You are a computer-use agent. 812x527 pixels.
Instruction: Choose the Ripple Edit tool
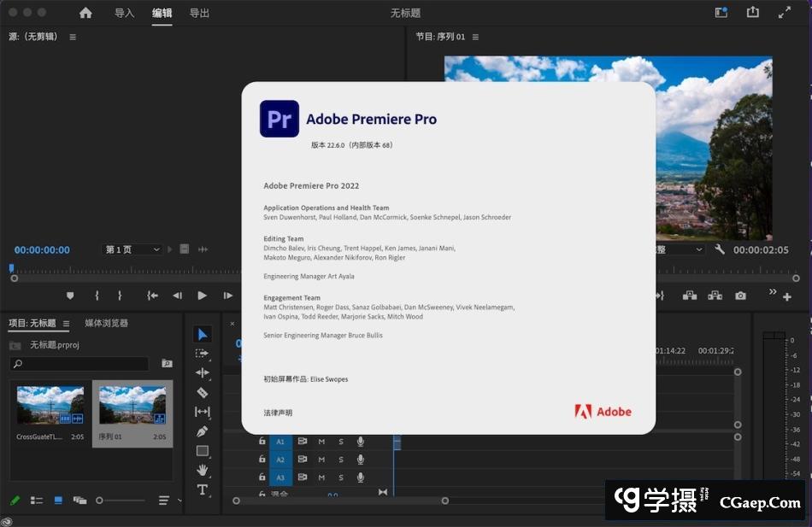[x=203, y=372]
